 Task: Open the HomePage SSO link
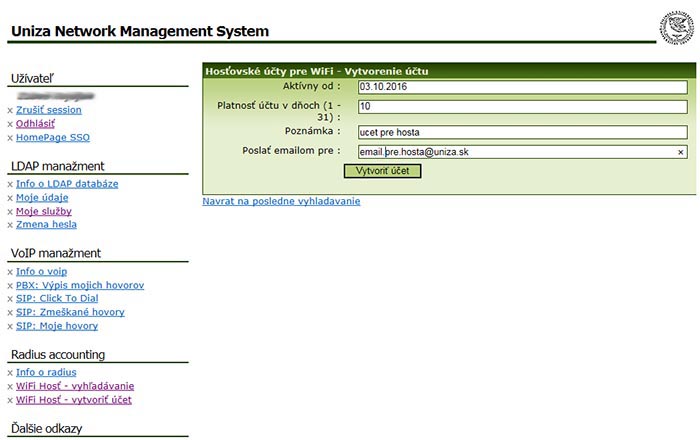[x=53, y=137]
